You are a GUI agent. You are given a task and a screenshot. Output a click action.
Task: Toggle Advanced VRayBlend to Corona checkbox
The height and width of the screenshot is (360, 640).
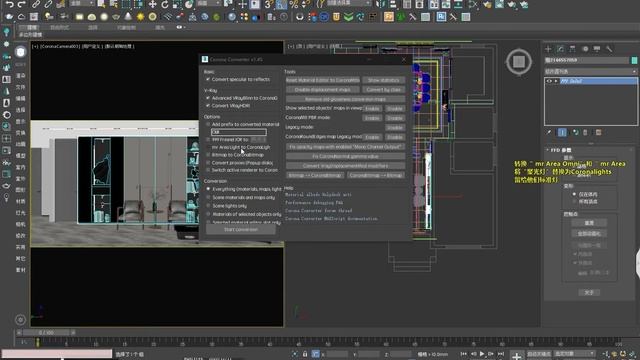tap(208, 98)
